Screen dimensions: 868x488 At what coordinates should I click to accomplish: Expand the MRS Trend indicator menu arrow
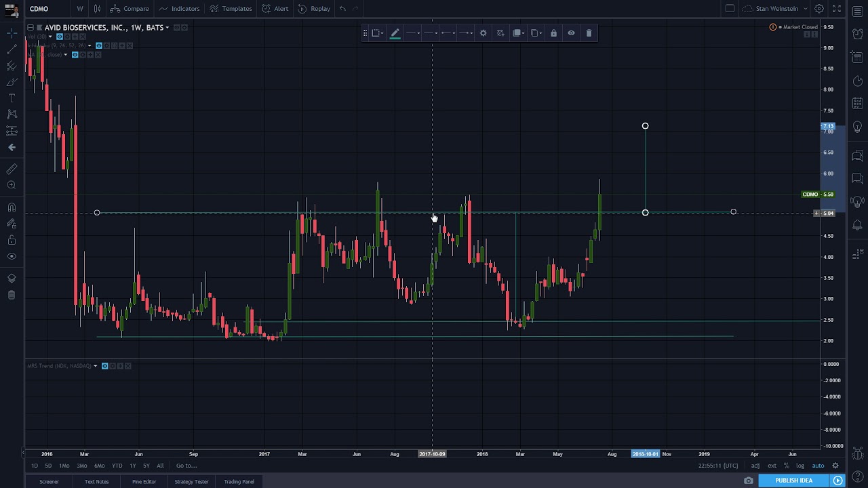[96, 366]
